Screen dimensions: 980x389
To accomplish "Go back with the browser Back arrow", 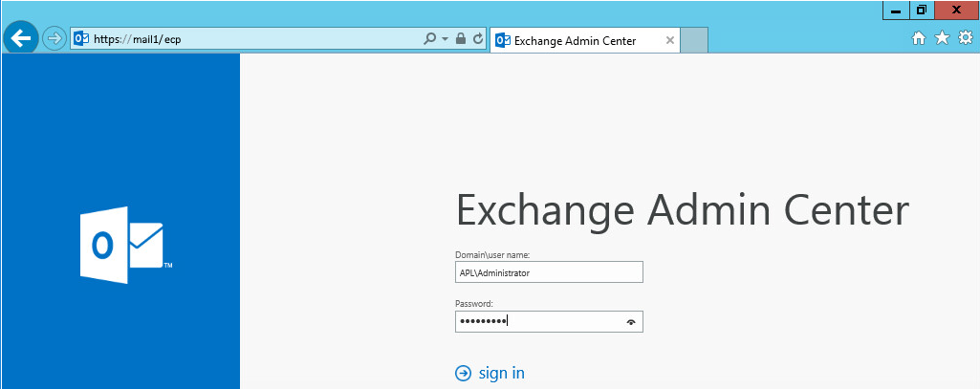I will pyautogui.click(x=21, y=39).
